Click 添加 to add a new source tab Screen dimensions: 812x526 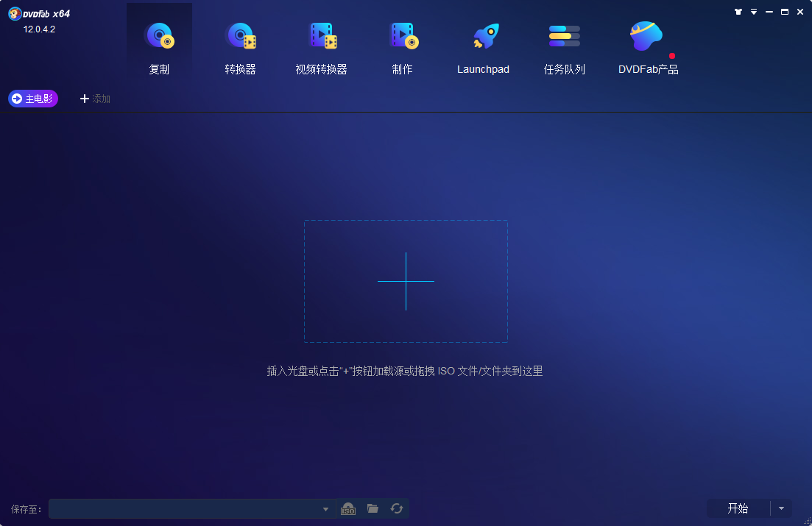pyautogui.click(x=93, y=98)
